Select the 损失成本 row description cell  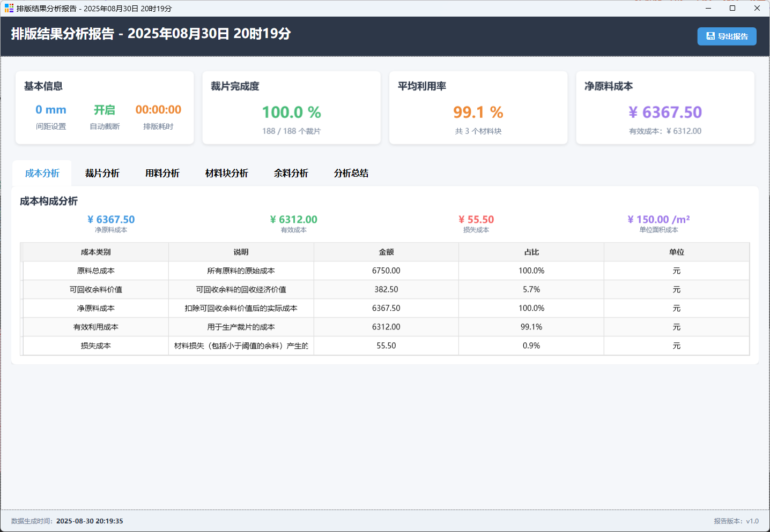tap(241, 346)
